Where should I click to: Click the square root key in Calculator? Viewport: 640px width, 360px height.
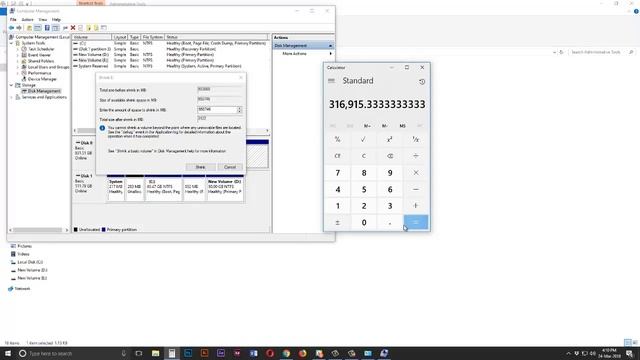[x=363, y=140]
